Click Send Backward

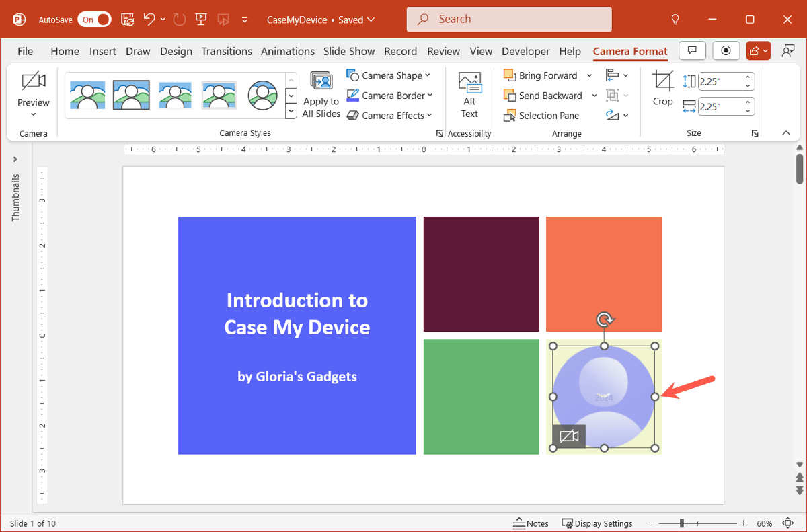point(543,96)
